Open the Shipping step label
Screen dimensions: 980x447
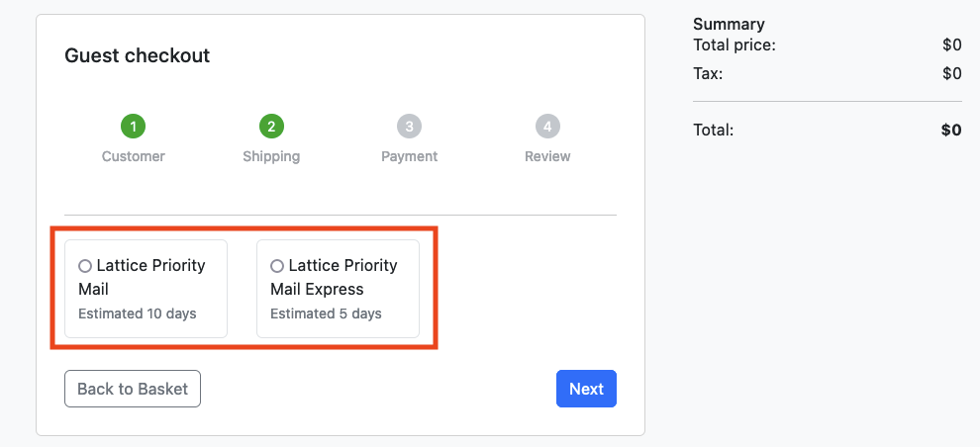click(x=271, y=156)
